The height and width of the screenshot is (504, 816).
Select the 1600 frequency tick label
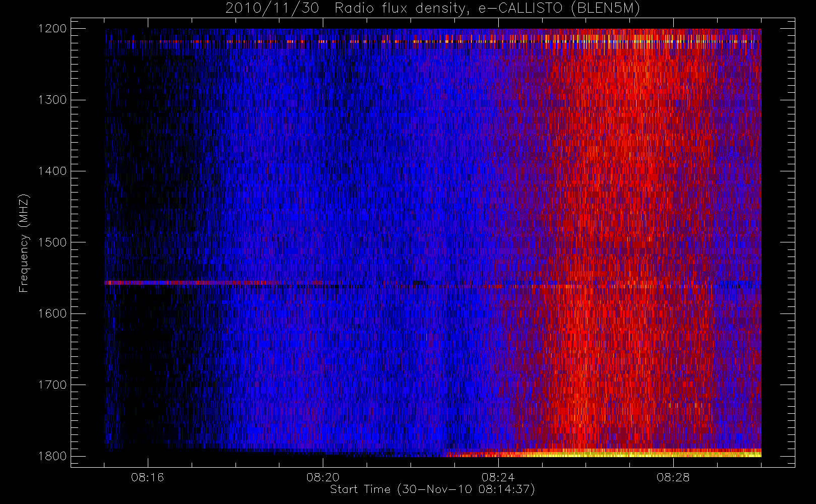point(52,313)
